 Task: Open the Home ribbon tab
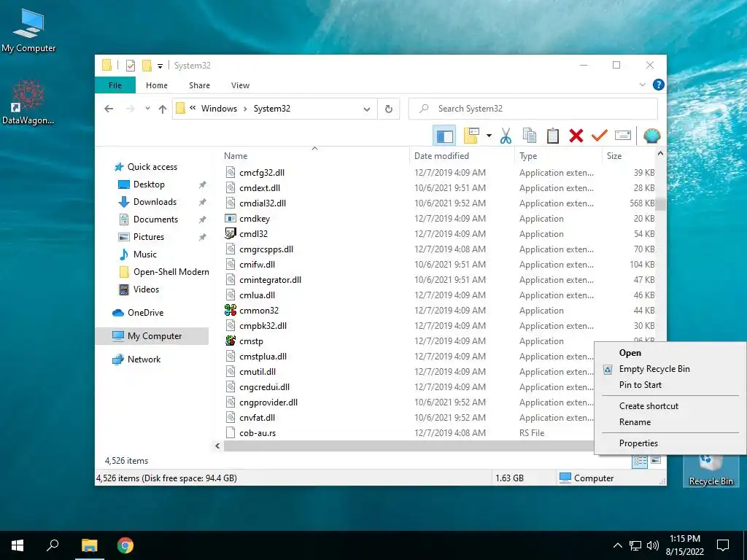click(157, 85)
